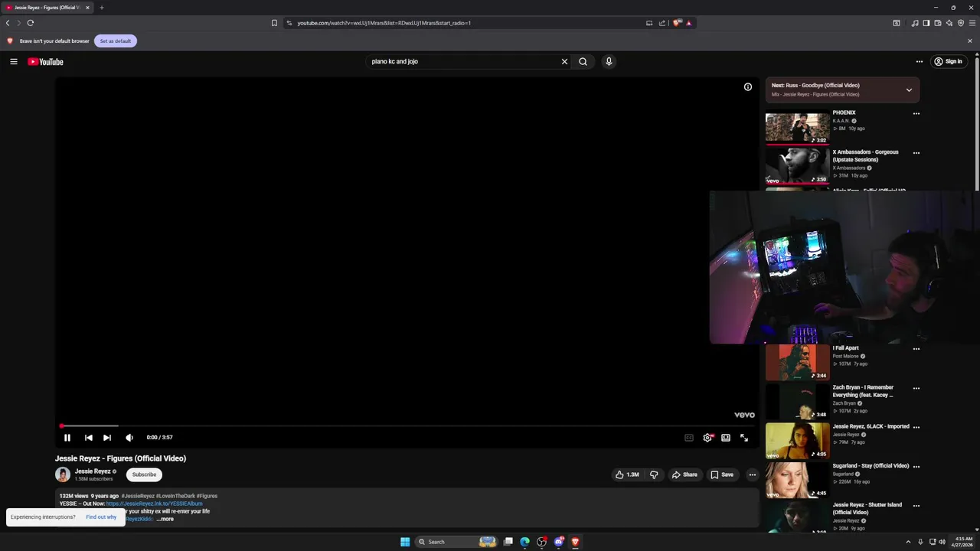The image size is (980, 551).
Task: Expand the description with ...more
Action: [x=165, y=519]
